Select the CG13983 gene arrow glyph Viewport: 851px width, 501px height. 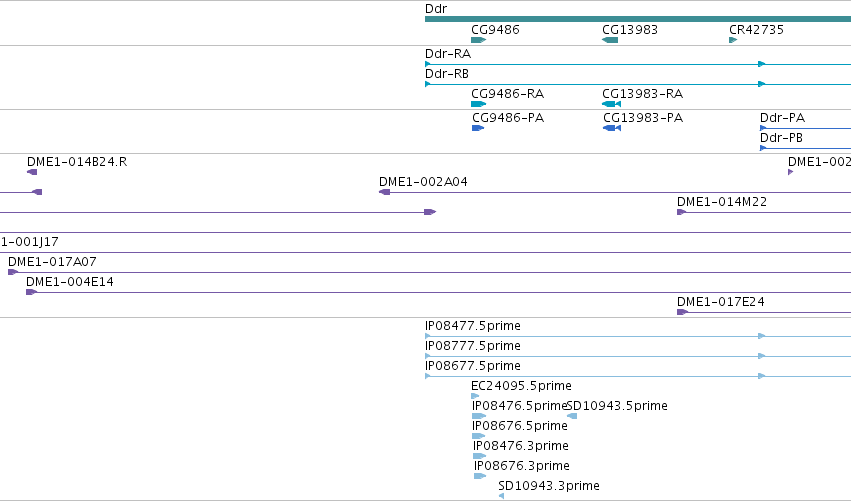point(610,40)
